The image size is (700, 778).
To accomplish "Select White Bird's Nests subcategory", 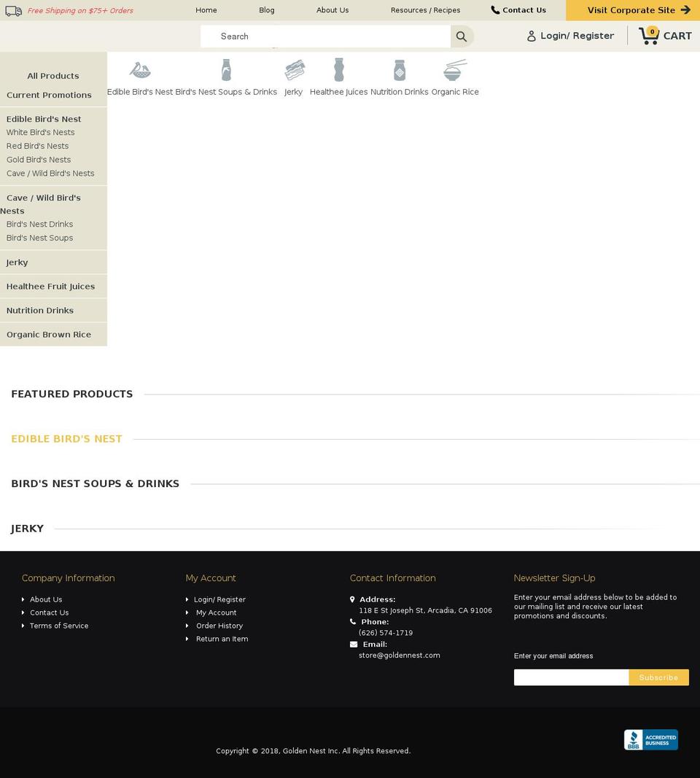I will 40,133.
